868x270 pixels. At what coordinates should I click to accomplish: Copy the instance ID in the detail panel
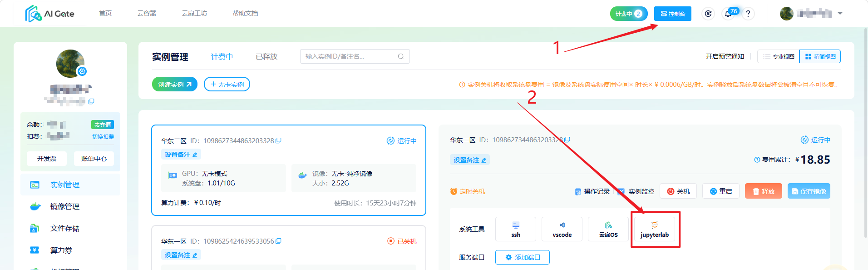(567, 140)
